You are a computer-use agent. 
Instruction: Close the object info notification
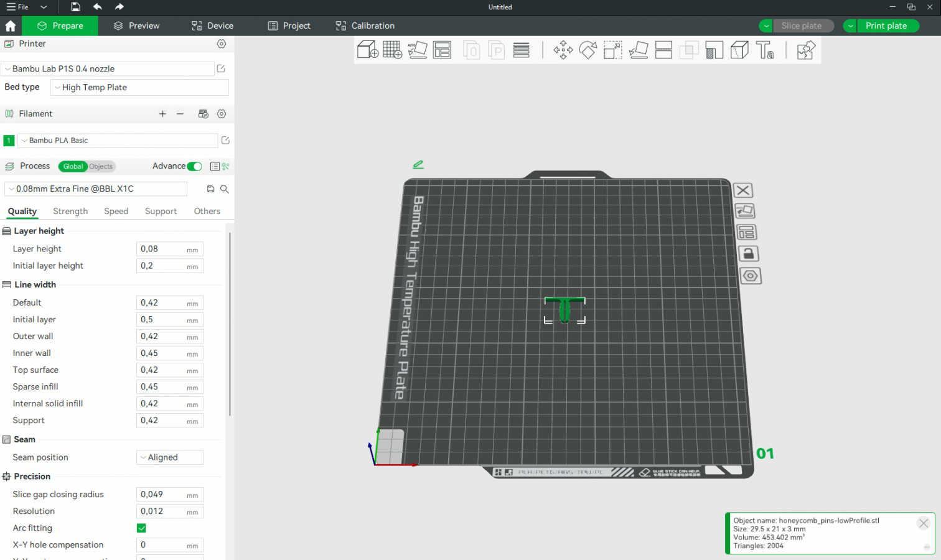pos(924,523)
